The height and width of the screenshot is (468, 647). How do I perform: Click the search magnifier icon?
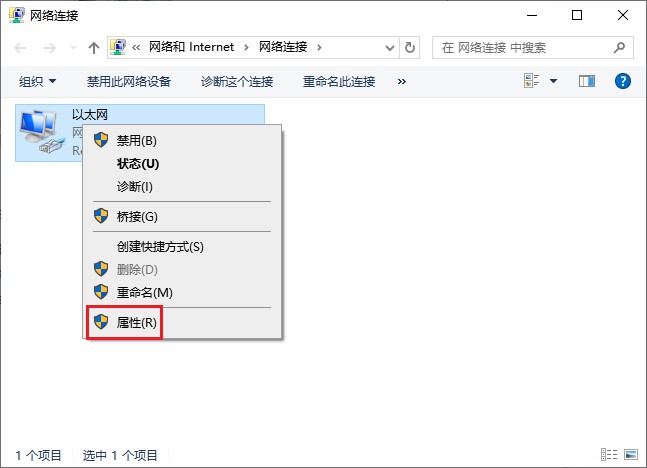619,47
